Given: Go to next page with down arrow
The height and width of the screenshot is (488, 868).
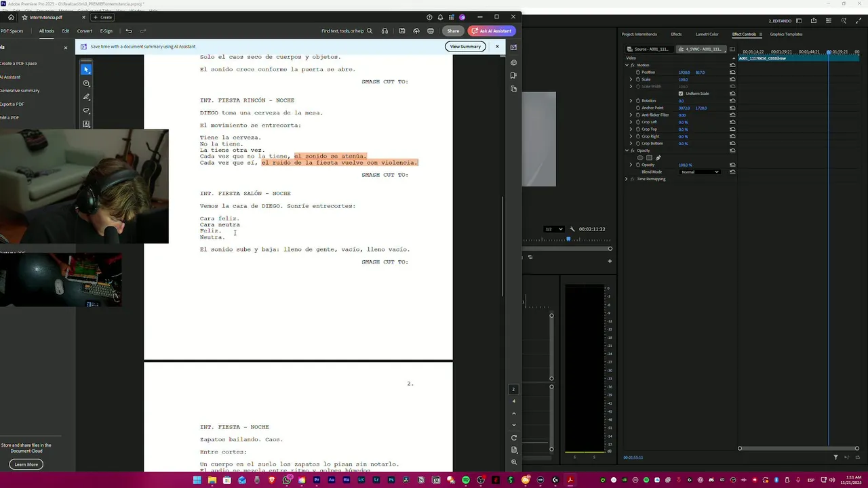Looking at the screenshot, I should [513, 425].
